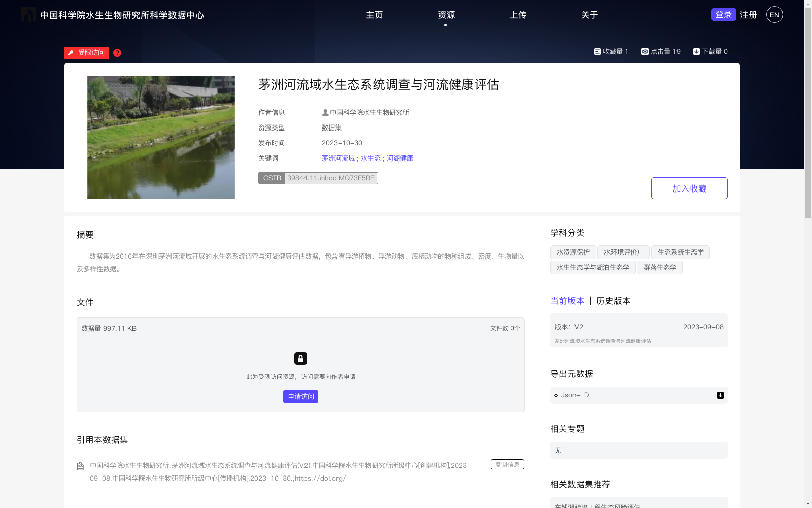Image resolution: width=812 pixels, height=508 pixels.
Task: Click the 收藏量 favorites count icon
Action: pyautogui.click(x=597, y=51)
